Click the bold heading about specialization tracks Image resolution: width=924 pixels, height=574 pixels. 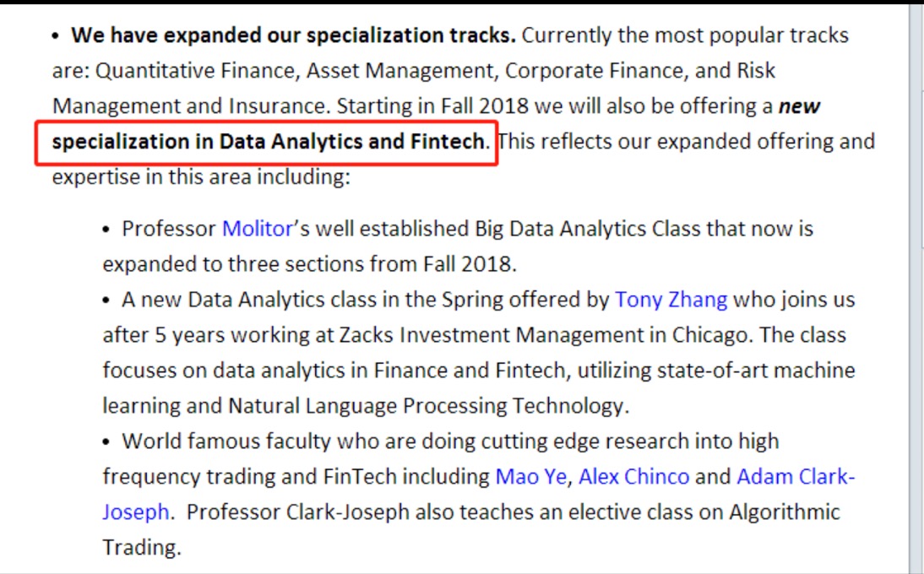(293, 35)
